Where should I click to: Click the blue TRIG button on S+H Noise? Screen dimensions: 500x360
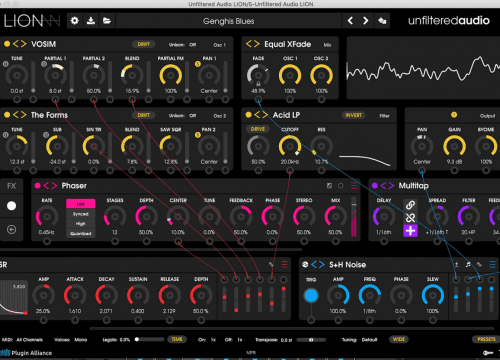(x=311, y=296)
